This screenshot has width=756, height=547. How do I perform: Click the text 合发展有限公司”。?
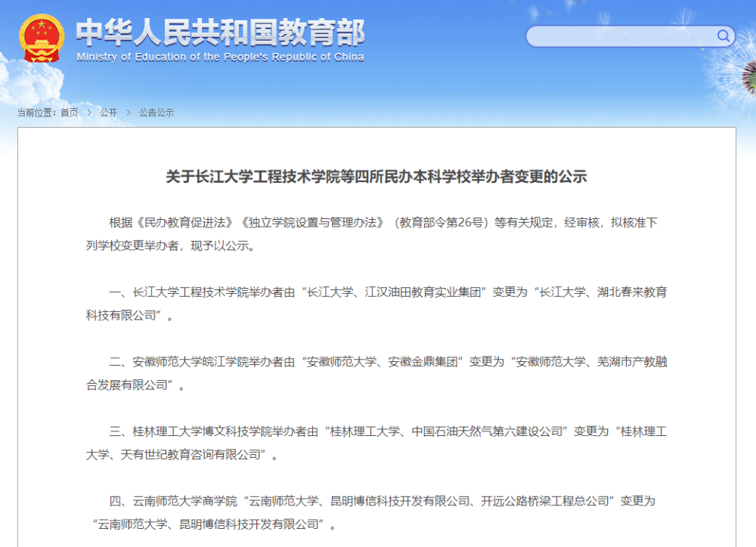click(135, 385)
